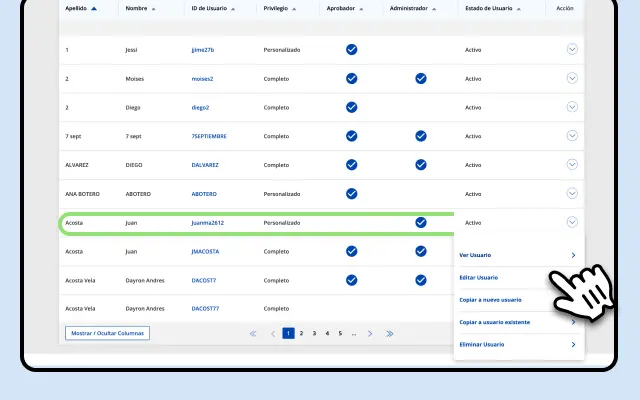The image size is (640, 400).
Task: Sort by ID de Usuario column
Action: [x=213, y=8]
